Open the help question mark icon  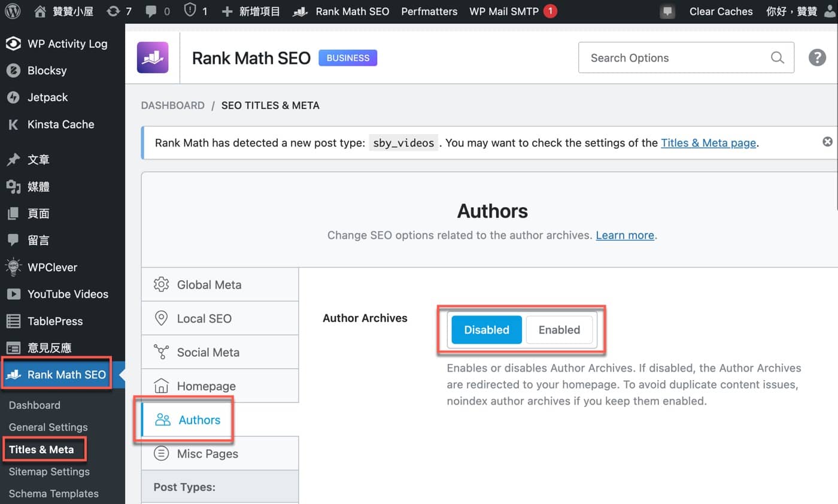pyautogui.click(x=817, y=58)
